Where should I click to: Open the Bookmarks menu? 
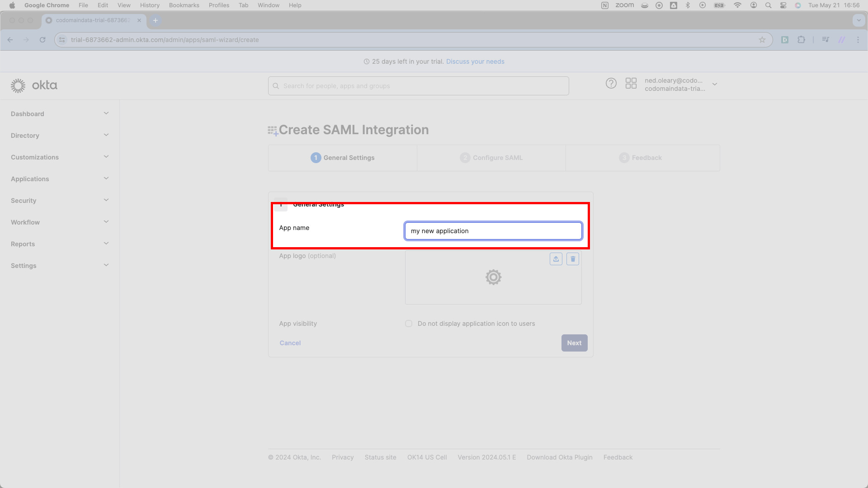pyautogui.click(x=184, y=5)
